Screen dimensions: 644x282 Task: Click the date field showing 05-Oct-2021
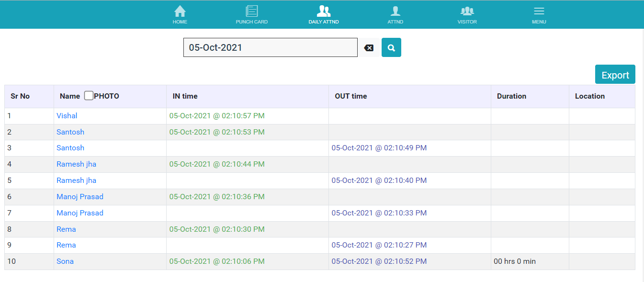pos(270,48)
